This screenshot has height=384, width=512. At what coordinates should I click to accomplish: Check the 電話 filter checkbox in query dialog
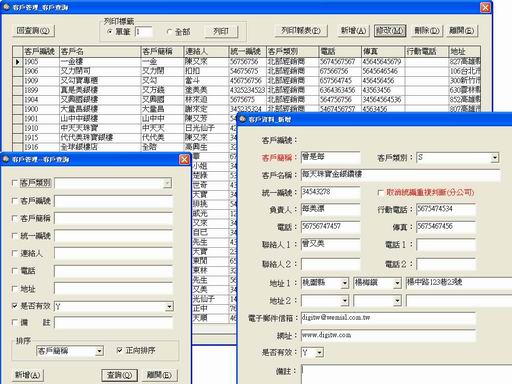[15, 271]
